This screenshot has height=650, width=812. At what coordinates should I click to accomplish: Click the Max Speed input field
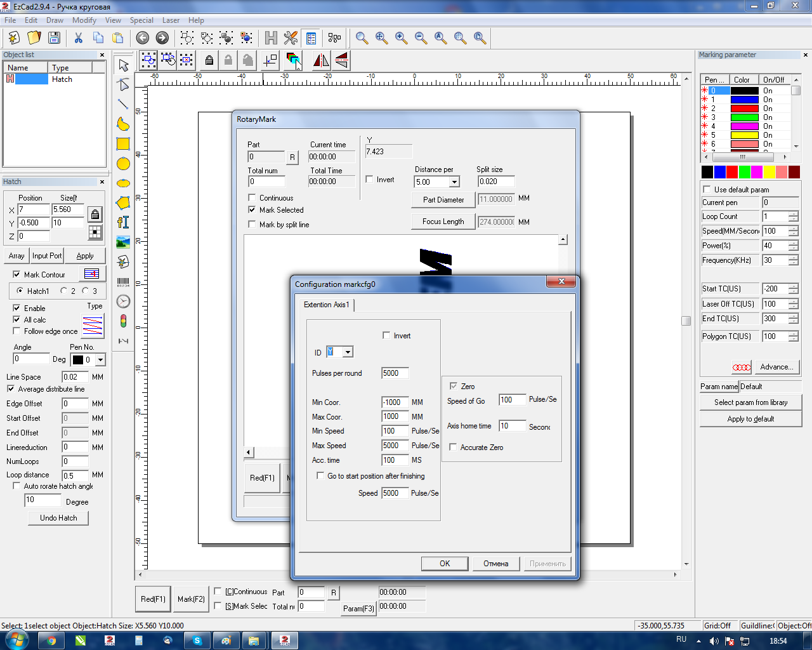(395, 446)
